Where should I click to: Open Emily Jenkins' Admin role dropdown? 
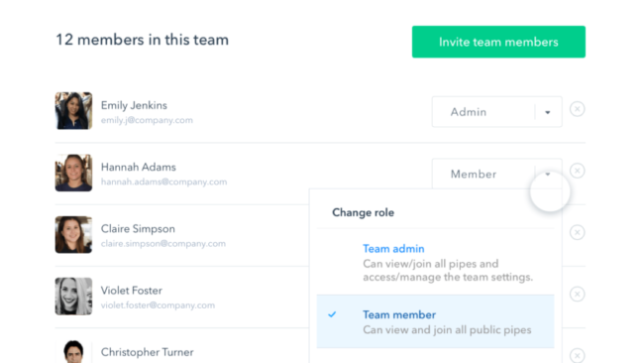pyautogui.click(x=497, y=112)
